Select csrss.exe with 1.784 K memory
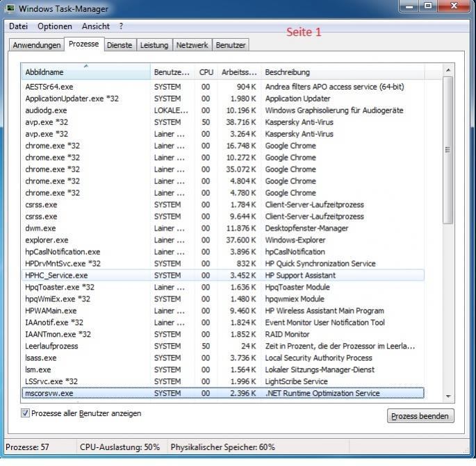 pos(223,205)
